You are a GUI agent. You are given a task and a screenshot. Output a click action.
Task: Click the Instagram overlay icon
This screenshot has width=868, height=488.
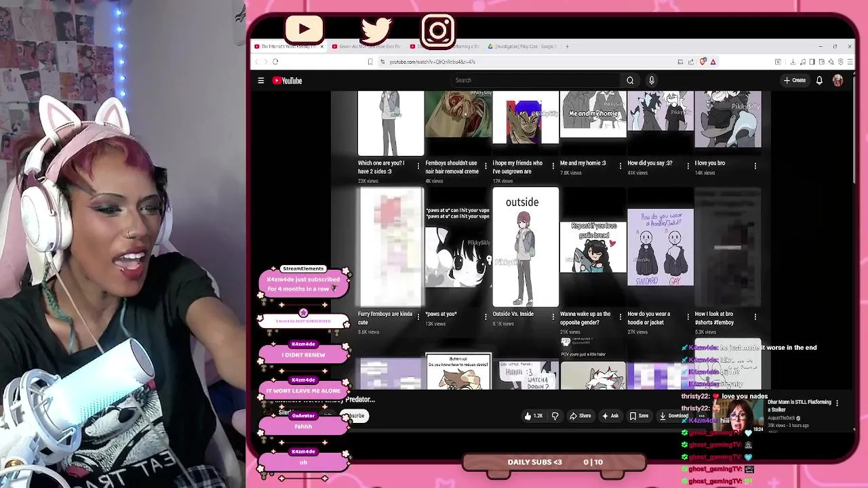click(x=438, y=31)
